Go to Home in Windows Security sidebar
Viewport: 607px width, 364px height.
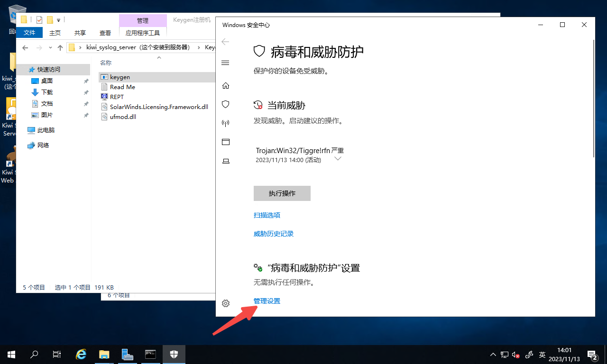click(x=226, y=86)
